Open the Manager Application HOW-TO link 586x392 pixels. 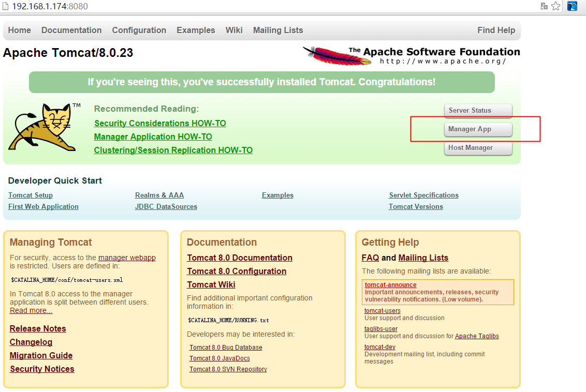[153, 137]
